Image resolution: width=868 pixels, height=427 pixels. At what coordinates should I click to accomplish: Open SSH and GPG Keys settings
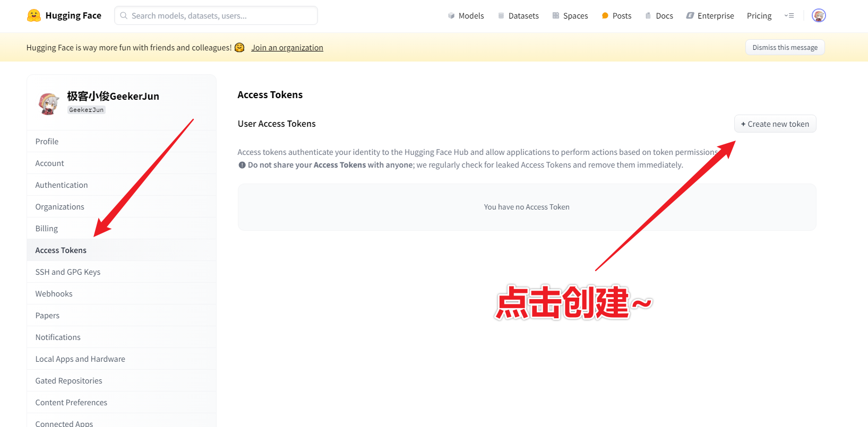click(x=122, y=272)
